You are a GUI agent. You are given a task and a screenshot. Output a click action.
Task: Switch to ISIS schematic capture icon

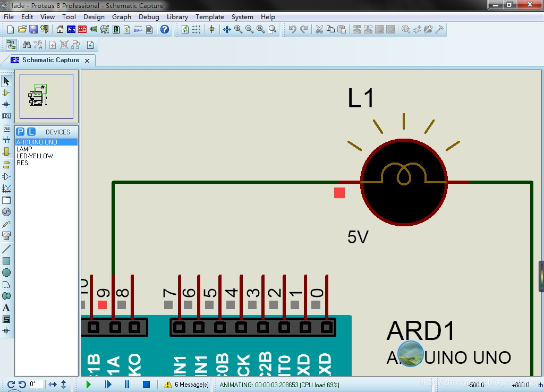pyautogui.click(x=71, y=30)
